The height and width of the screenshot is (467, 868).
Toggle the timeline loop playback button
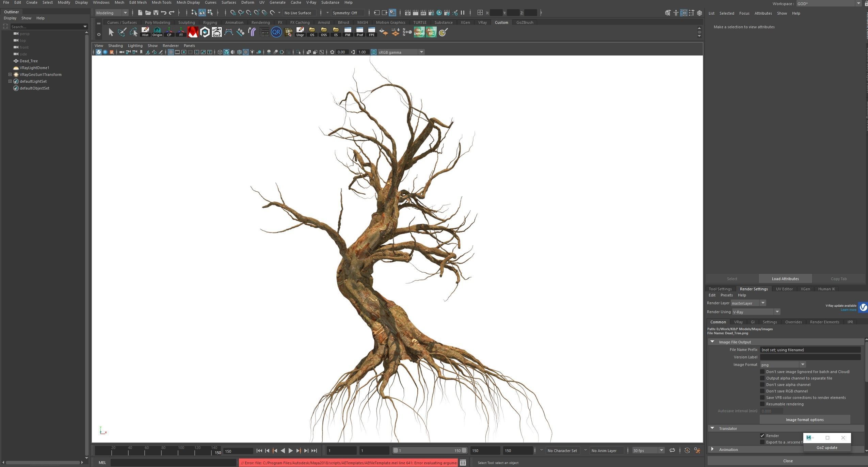672,451
